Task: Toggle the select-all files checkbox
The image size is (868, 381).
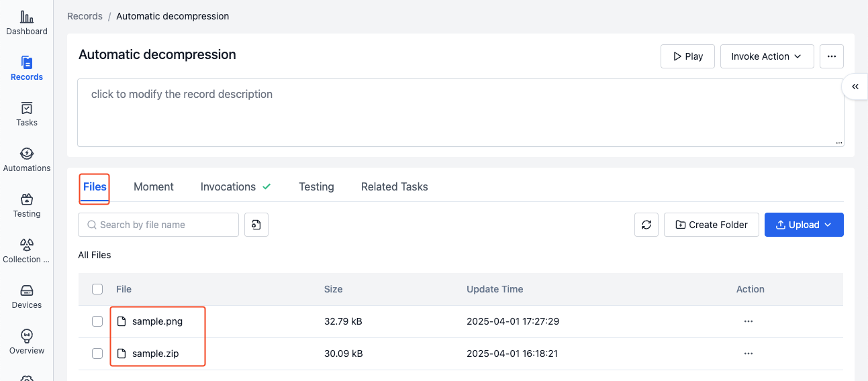Action: pyautogui.click(x=97, y=289)
